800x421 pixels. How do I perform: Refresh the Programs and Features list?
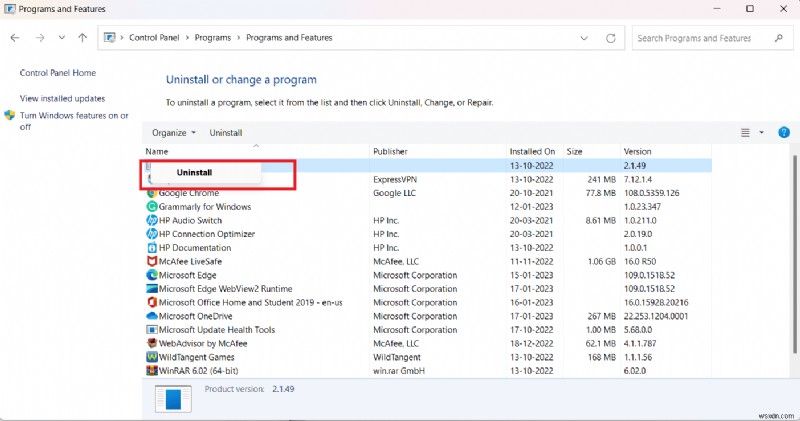point(610,38)
